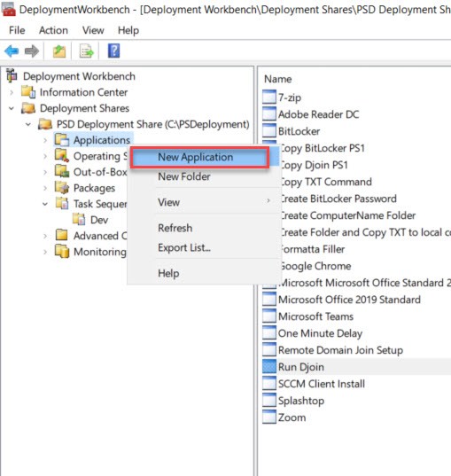
Task: Click the Zoom application icon
Action: click(x=269, y=417)
